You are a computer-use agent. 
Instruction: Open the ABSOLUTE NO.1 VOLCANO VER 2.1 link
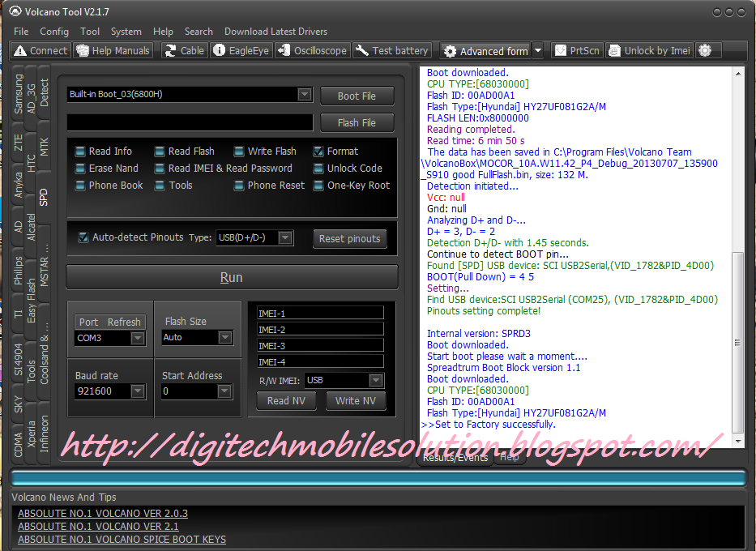[x=97, y=526]
